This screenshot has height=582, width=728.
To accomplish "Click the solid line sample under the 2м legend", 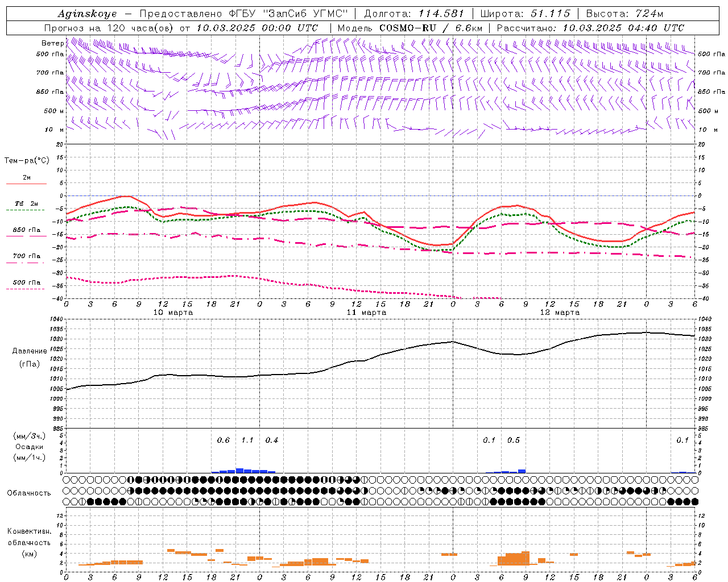I will click(x=26, y=184).
